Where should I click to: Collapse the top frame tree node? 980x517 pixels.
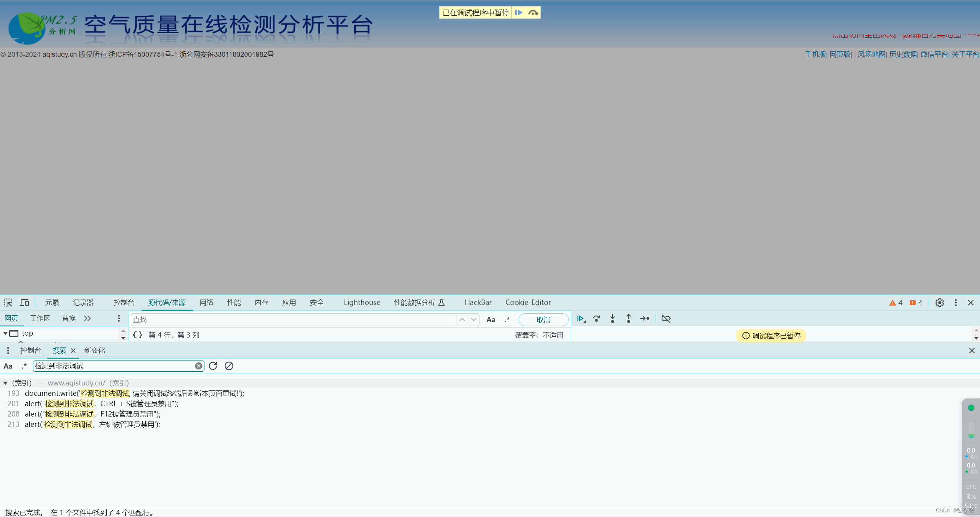[5, 333]
